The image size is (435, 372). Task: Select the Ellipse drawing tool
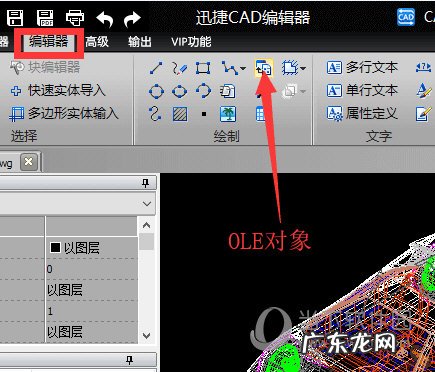click(180, 91)
